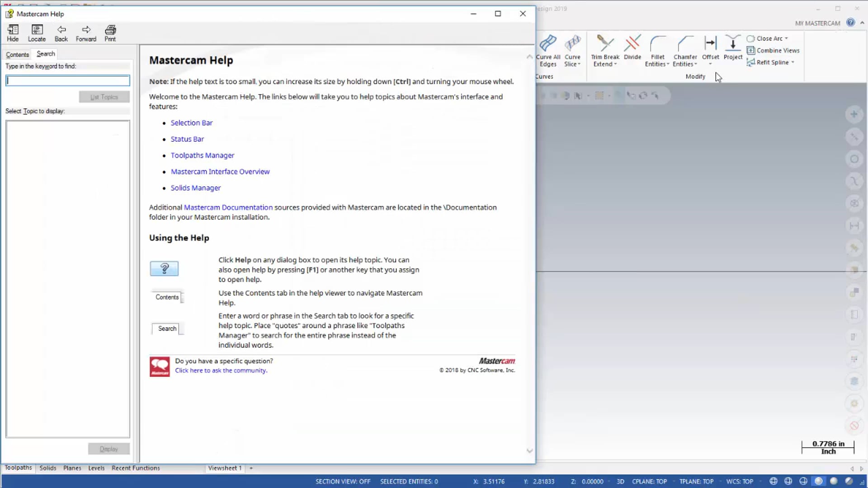Choose the Fillet Entities tool
This screenshot has width=868, height=488.
point(657,50)
